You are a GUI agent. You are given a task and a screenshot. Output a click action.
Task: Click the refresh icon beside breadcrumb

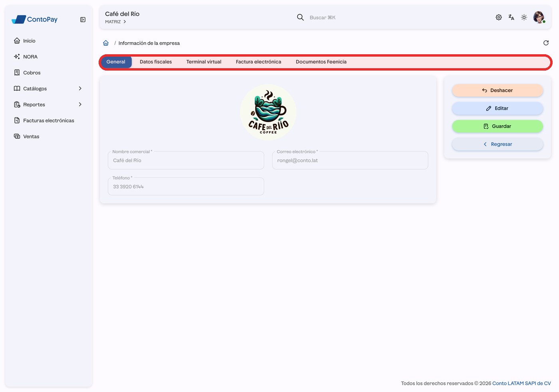(x=546, y=43)
